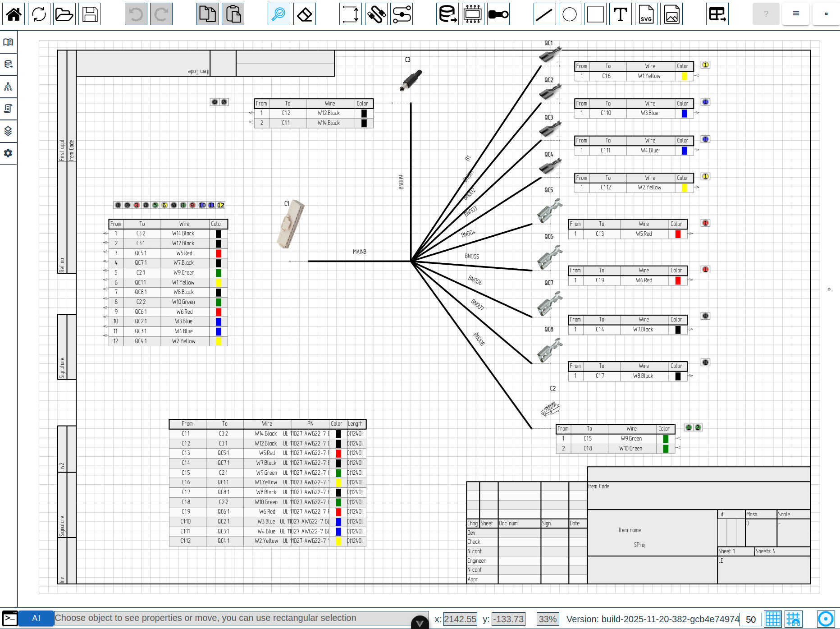Click the terminal icon in the status bar
The height and width of the screenshot is (629, 840).
pyautogui.click(x=10, y=618)
